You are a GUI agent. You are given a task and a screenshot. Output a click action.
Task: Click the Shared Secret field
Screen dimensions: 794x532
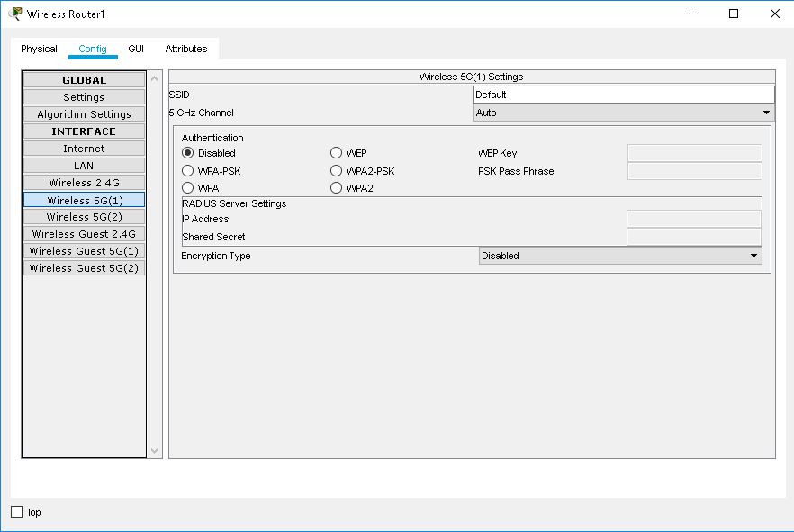(694, 237)
